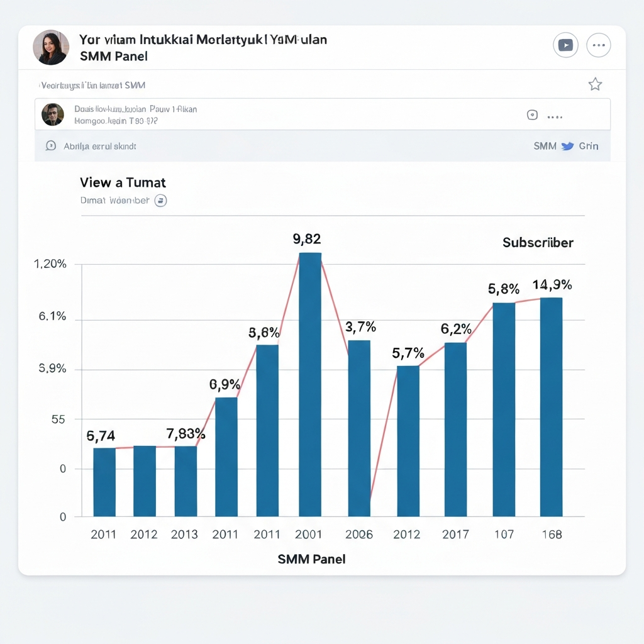Image resolution: width=644 pixels, height=644 pixels.
Task: Click the man's avatar in the comment box
Action: (x=53, y=114)
